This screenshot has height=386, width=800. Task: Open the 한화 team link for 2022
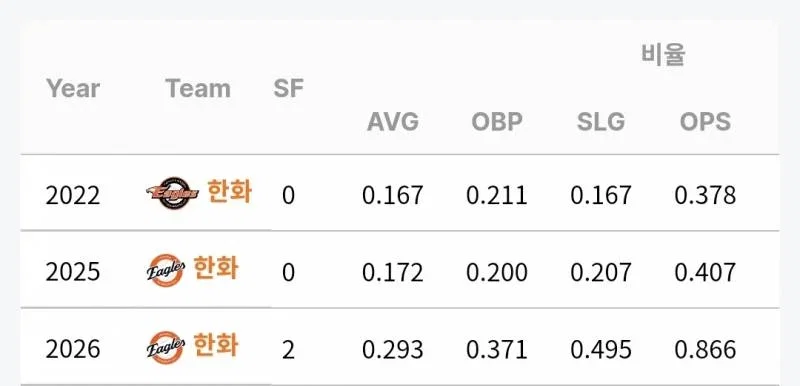coord(230,193)
